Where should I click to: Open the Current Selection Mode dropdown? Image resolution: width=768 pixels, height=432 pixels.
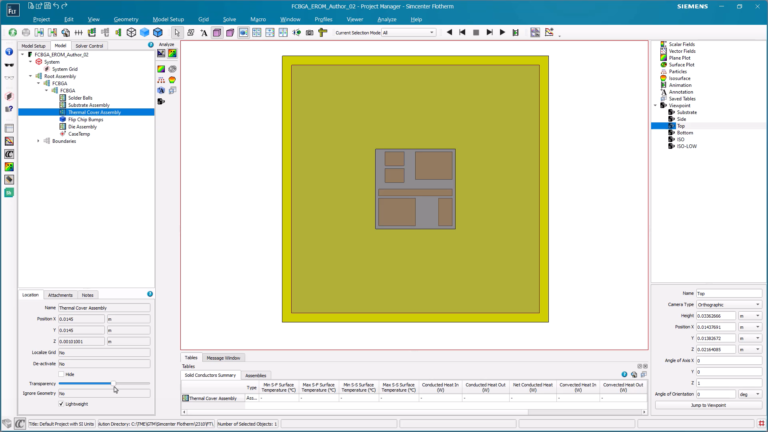(x=408, y=33)
